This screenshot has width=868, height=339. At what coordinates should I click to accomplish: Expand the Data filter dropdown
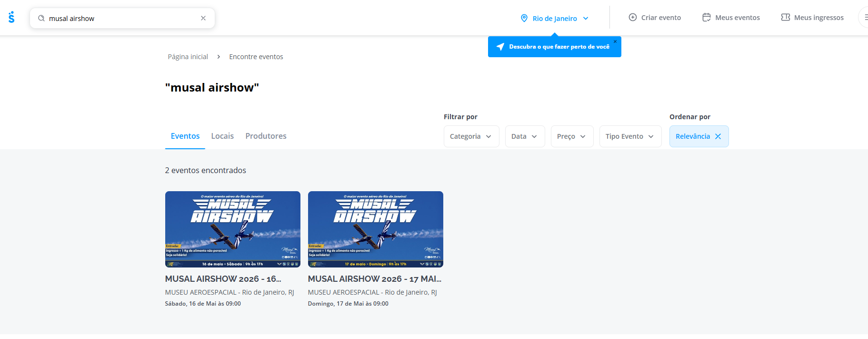525,136
